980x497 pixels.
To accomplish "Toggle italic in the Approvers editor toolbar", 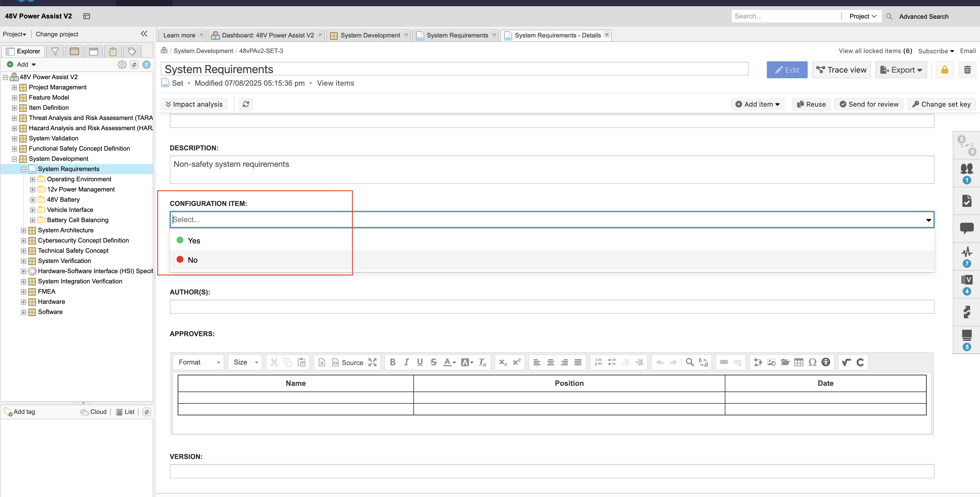I will point(406,362).
